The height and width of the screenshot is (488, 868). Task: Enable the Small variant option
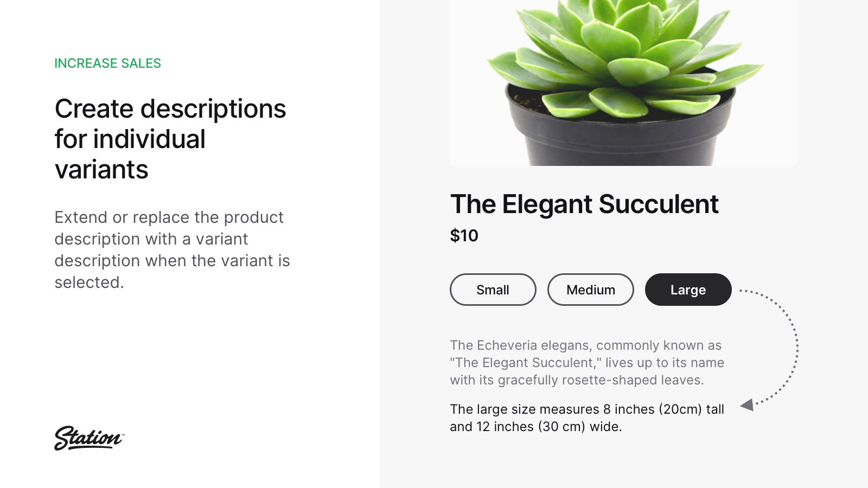click(x=493, y=290)
